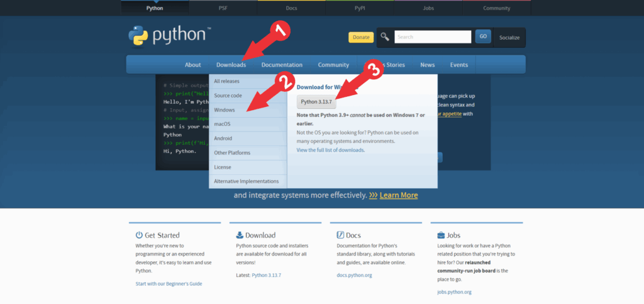This screenshot has height=304, width=644.
Task: Focus the Search input field
Action: click(433, 37)
